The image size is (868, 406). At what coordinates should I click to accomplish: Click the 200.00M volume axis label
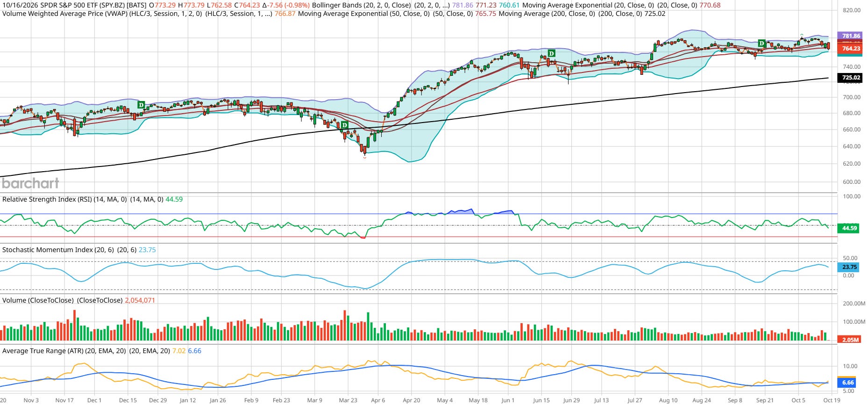click(854, 304)
